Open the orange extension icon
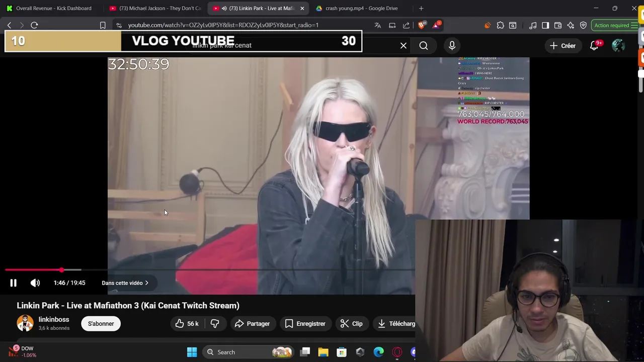The width and height of the screenshot is (644, 362). click(488, 25)
